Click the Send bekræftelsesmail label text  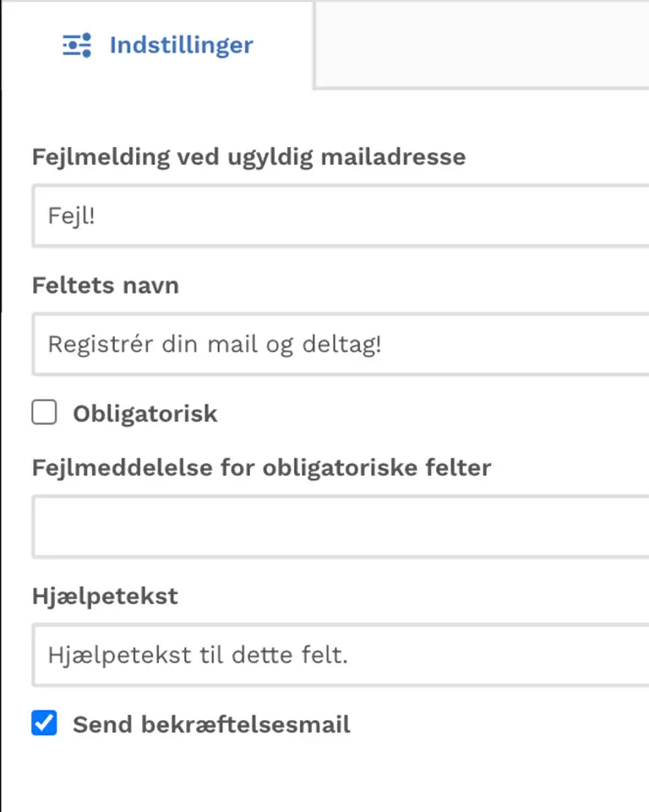point(211,724)
